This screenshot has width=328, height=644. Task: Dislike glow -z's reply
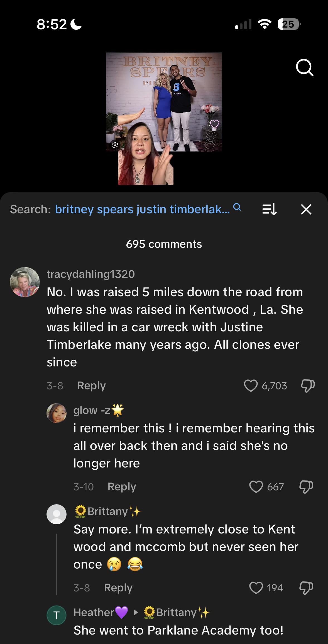coord(306,487)
